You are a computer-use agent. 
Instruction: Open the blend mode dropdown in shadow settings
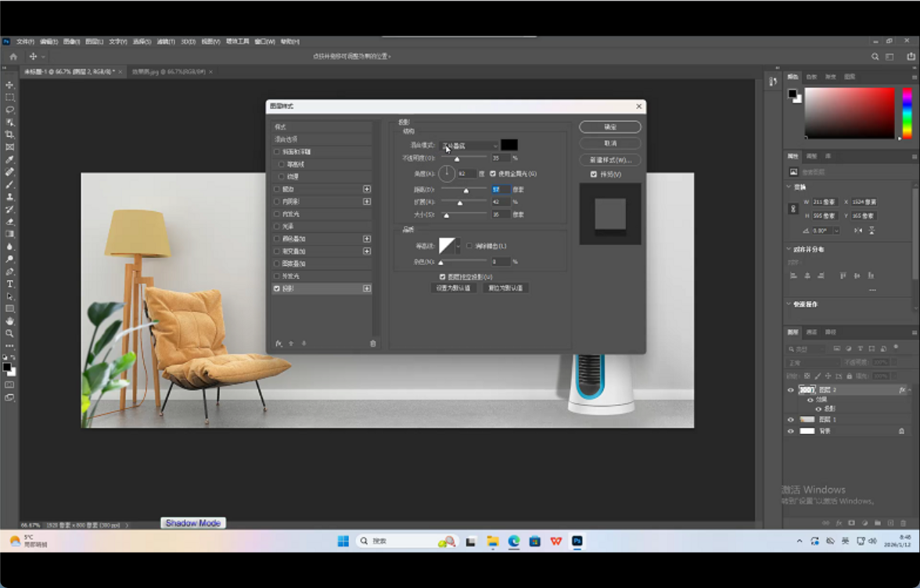[x=469, y=145]
